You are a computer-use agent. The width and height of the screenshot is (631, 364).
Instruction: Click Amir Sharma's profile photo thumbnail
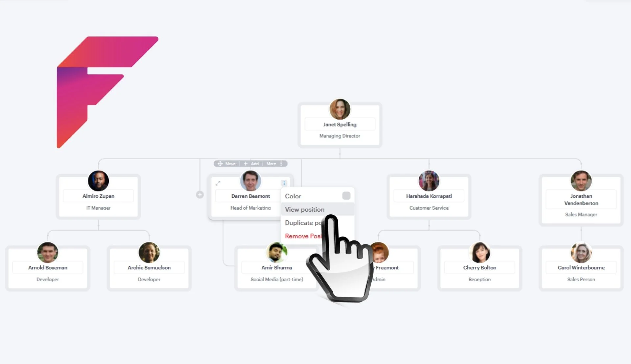click(276, 253)
